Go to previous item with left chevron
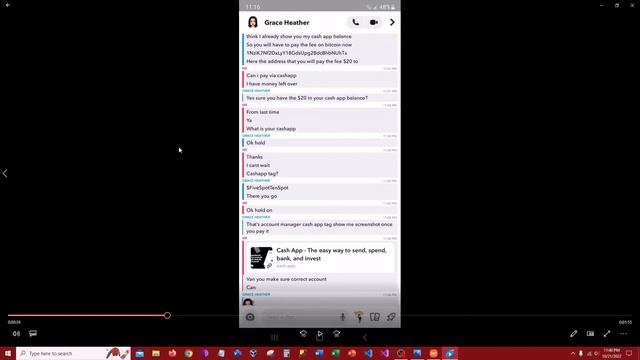The height and width of the screenshot is (360, 640). (5, 173)
